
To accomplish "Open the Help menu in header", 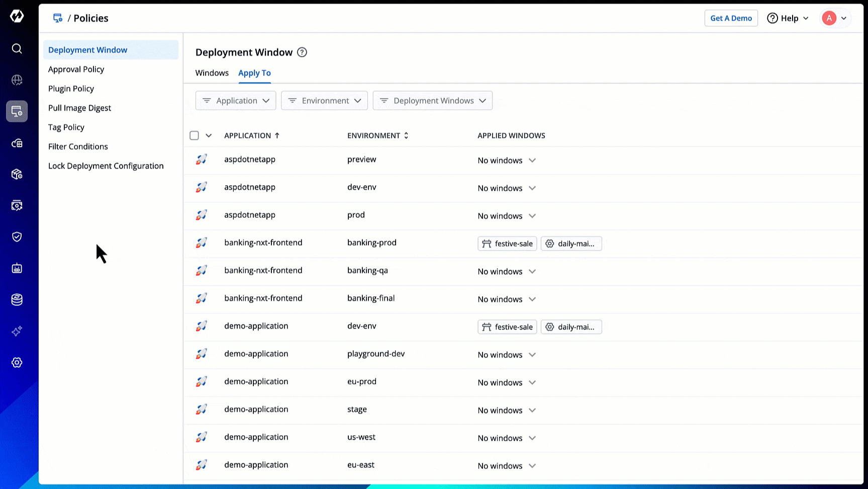I will click(x=788, y=18).
